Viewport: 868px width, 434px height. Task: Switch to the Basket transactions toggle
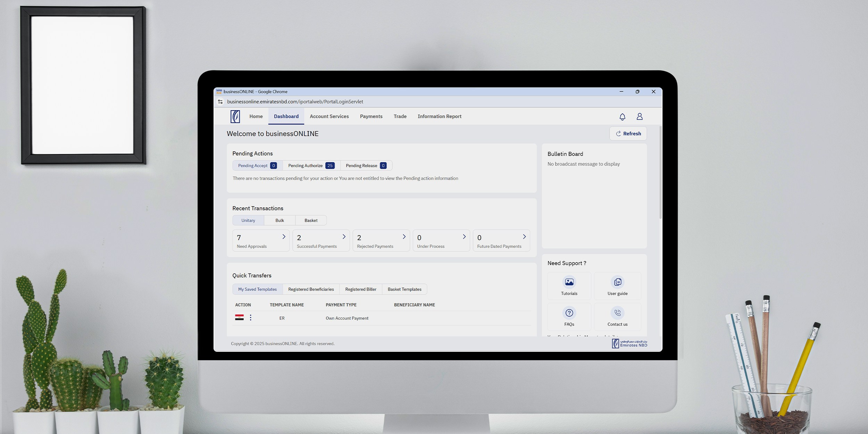point(311,220)
